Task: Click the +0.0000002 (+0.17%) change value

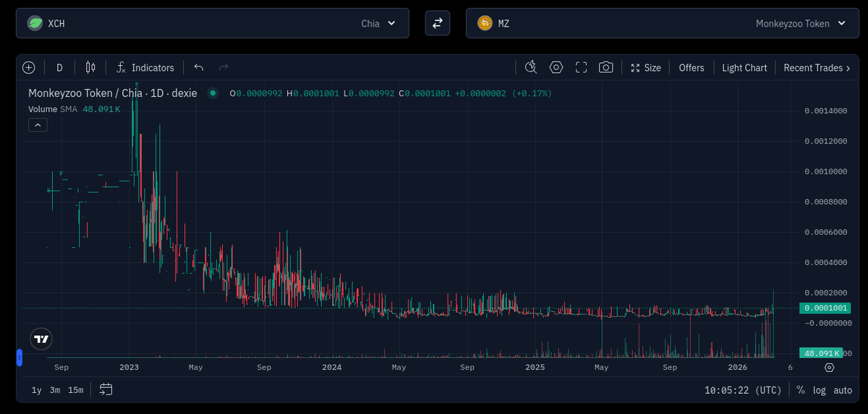Action: [x=503, y=93]
